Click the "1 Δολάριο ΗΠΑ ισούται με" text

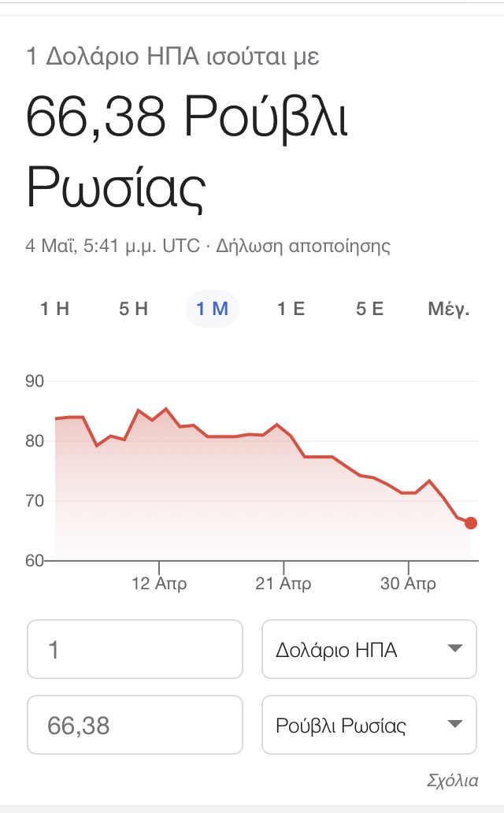[173, 57]
